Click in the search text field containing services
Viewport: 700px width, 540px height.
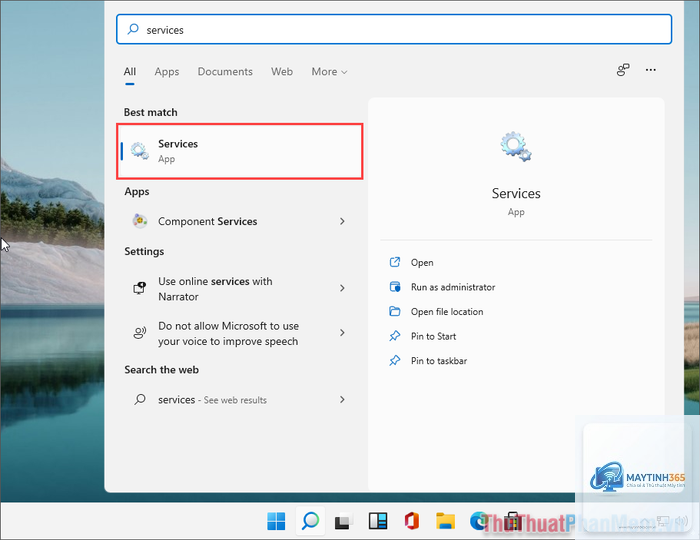click(x=394, y=29)
